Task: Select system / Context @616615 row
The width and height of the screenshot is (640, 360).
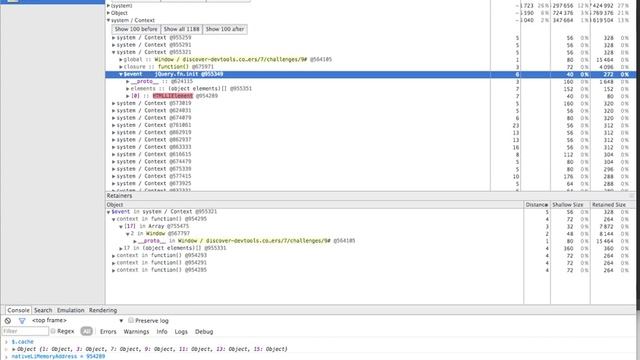Action: pos(371,154)
